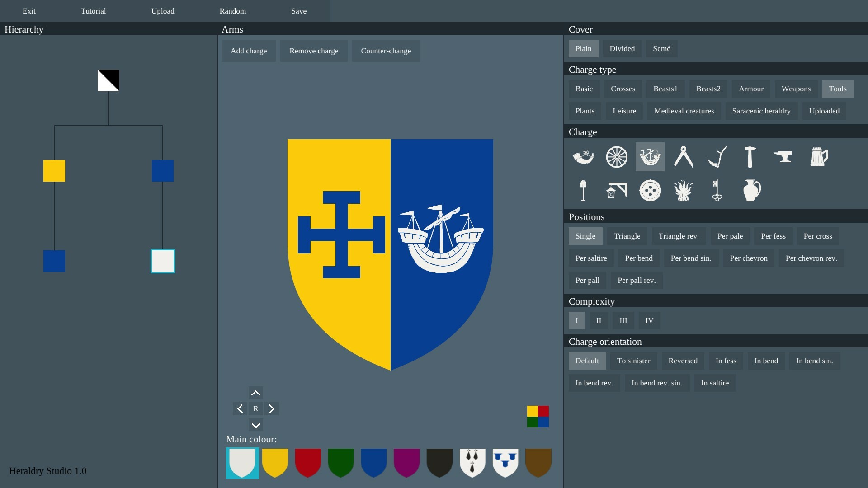
Task: Set complexity to level III
Action: point(623,320)
